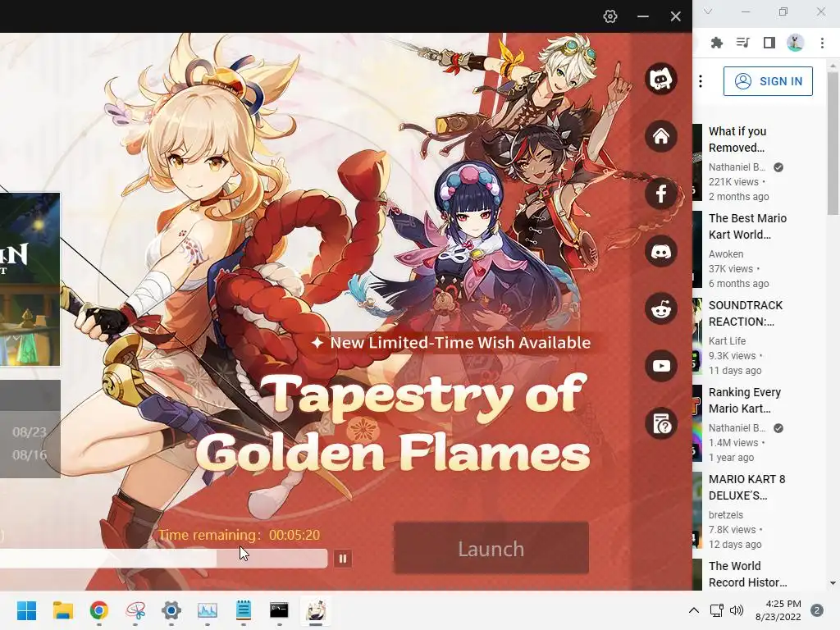Open Chrome profile avatar

(x=795, y=43)
